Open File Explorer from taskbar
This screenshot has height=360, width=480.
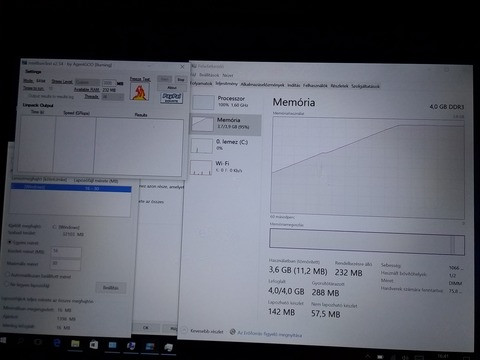coord(75,344)
